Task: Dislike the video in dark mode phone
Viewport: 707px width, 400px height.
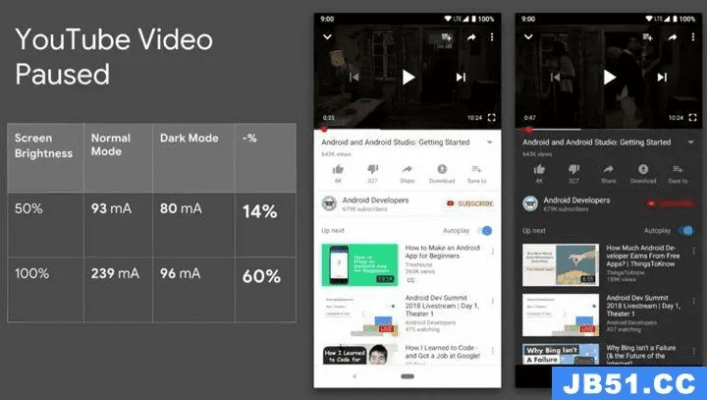Action: [574, 170]
